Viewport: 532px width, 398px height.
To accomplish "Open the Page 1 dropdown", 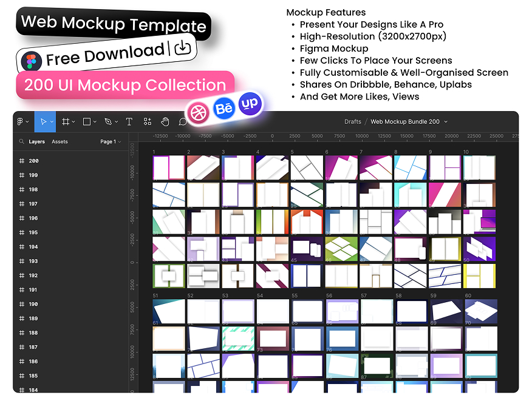I will pos(111,142).
